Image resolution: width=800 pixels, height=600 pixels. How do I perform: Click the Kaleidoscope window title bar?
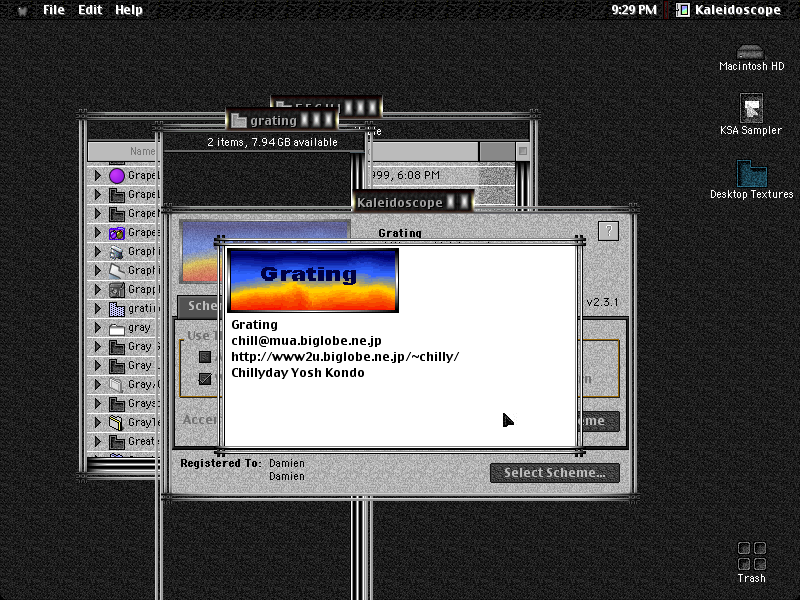[x=413, y=203]
